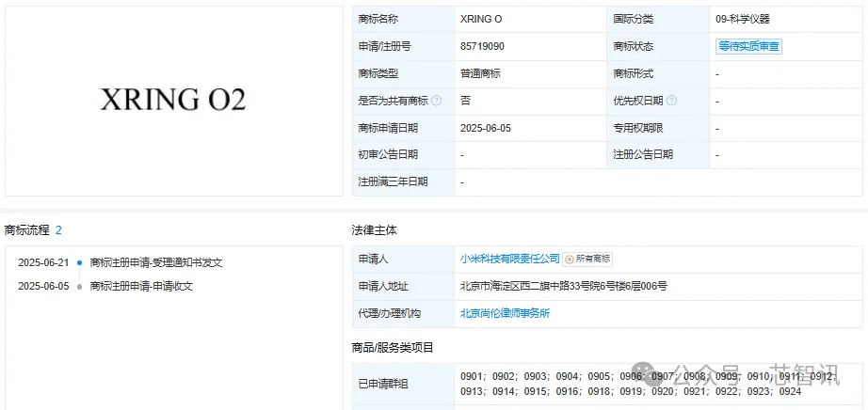Open the 所有商标 badge next to applicant

pyautogui.click(x=587, y=259)
